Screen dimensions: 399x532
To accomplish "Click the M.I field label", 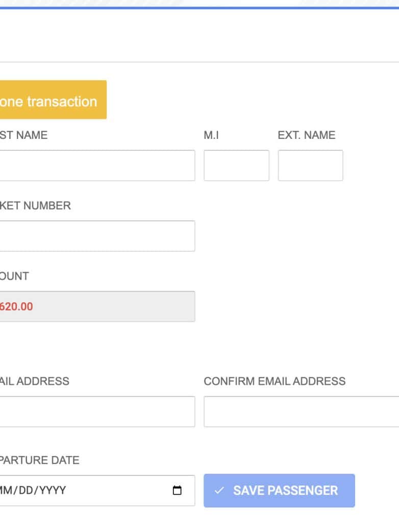I will click(x=211, y=135).
